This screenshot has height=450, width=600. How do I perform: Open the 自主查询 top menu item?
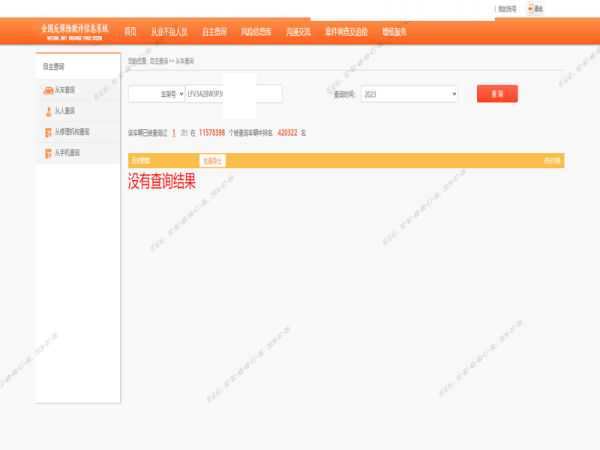(x=214, y=32)
